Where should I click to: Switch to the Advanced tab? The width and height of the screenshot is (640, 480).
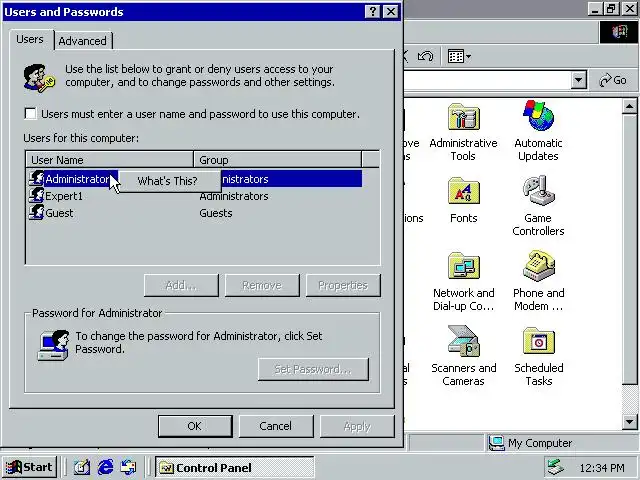pyautogui.click(x=83, y=41)
